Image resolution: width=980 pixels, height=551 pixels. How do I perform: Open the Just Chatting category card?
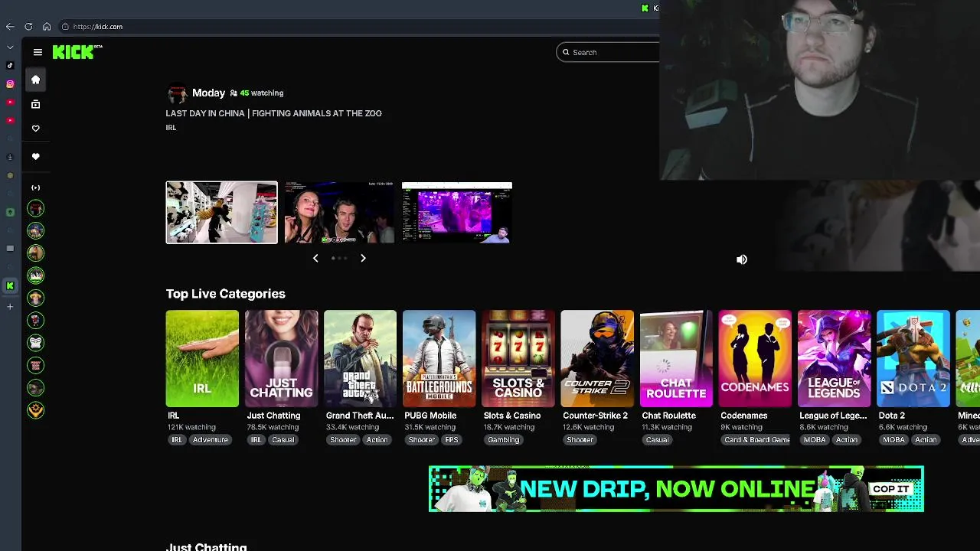click(281, 358)
